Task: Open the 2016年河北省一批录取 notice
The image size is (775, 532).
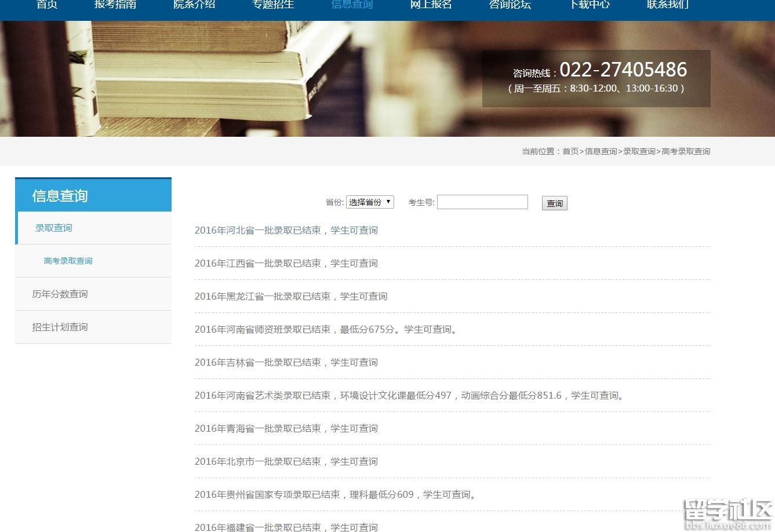Action: (286, 230)
